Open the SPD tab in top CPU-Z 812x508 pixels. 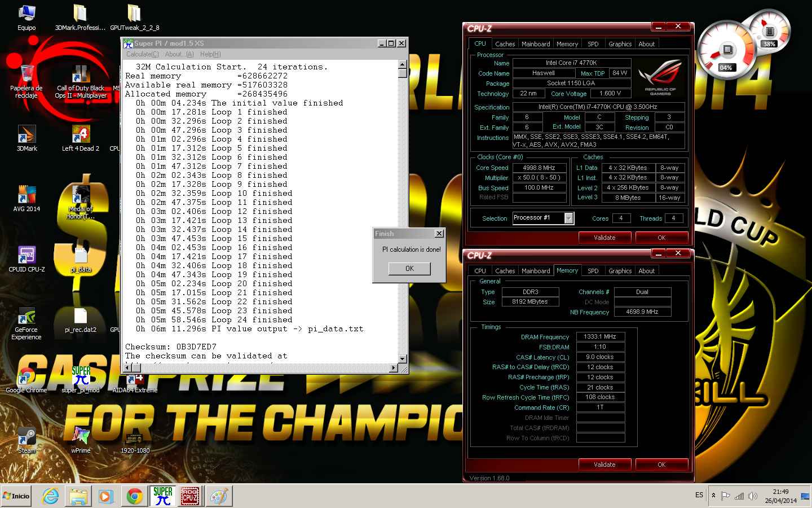[x=593, y=44]
